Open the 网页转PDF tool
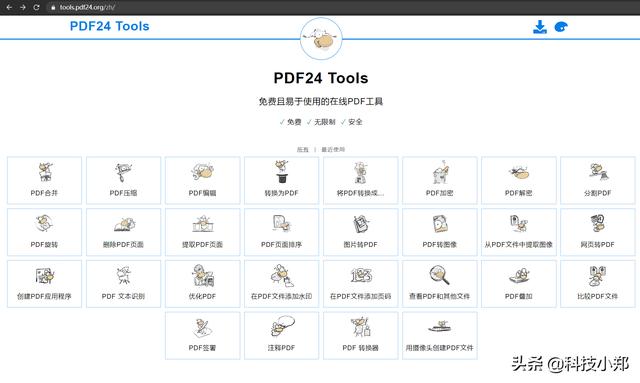The image size is (640, 383). coord(598,232)
